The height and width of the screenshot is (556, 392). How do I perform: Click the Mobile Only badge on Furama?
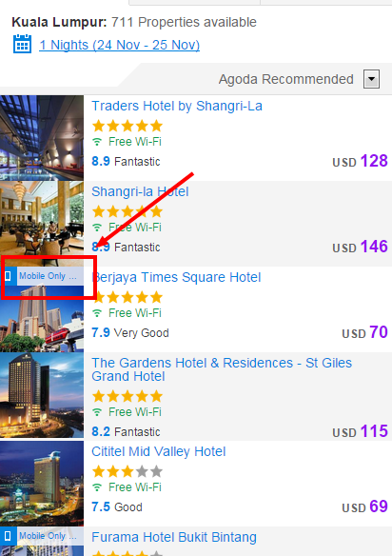tap(42, 536)
